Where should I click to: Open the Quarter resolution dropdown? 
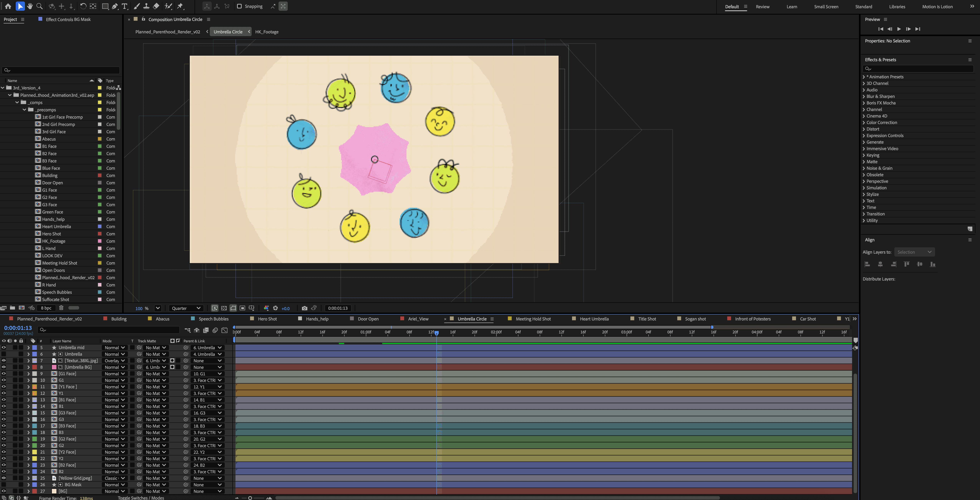coord(186,308)
